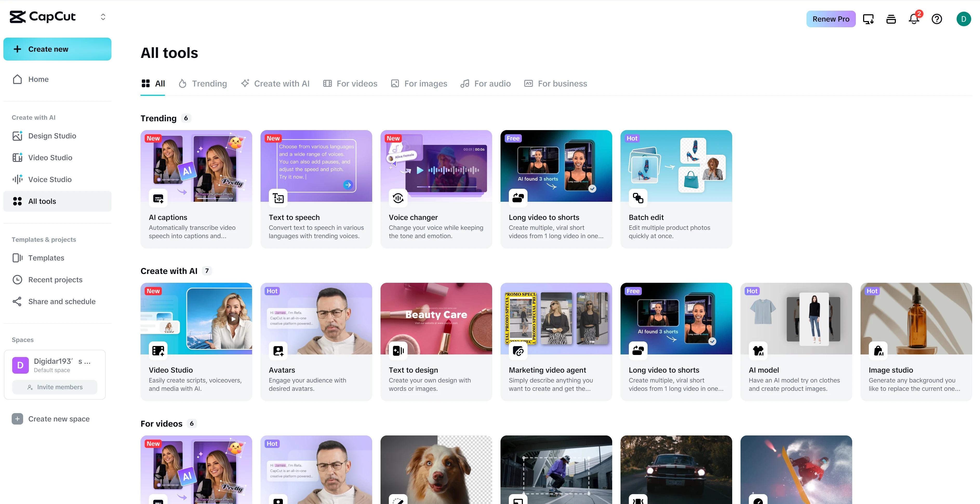This screenshot has width=980, height=504.
Task: Open Recent projects in sidebar
Action: 55,280
